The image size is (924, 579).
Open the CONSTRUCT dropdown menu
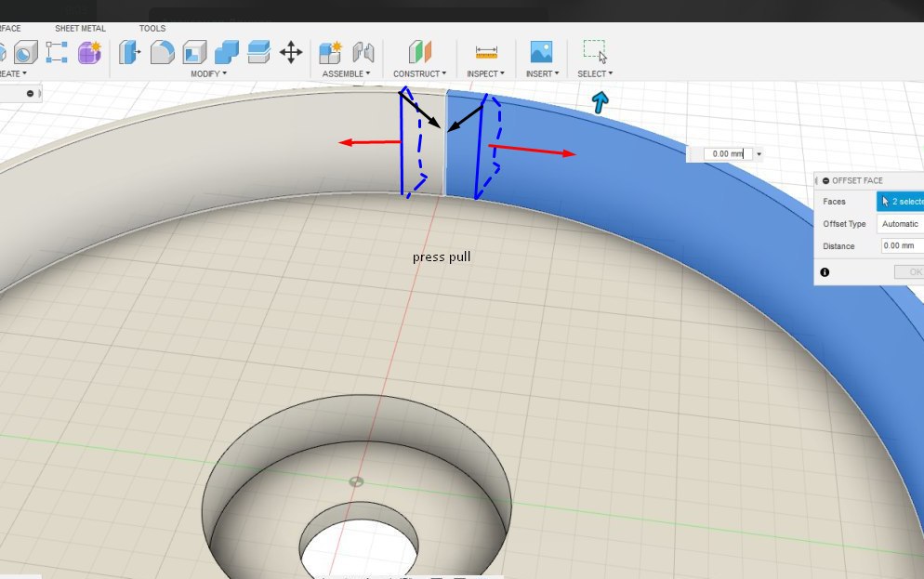419,73
